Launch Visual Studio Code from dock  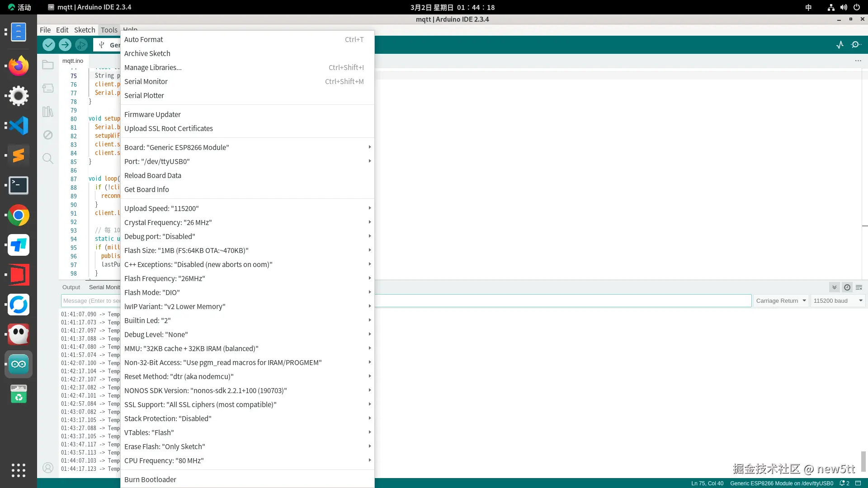click(x=19, y=126)
